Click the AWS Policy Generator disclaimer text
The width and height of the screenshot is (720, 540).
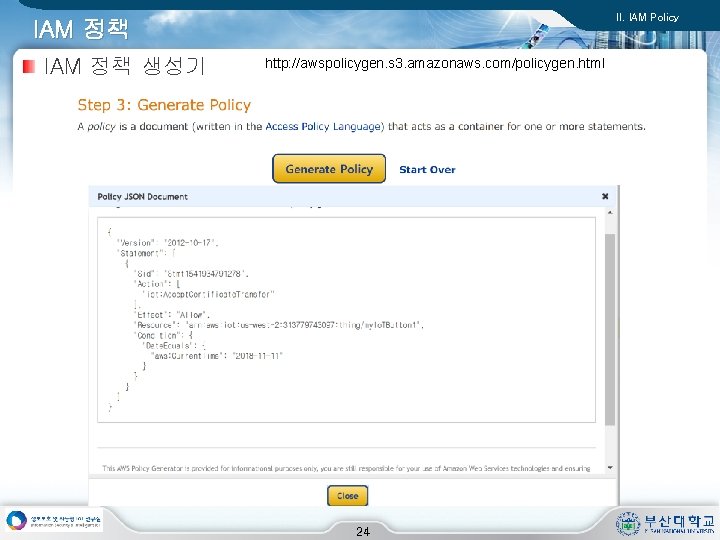click(x=346, y=468)
